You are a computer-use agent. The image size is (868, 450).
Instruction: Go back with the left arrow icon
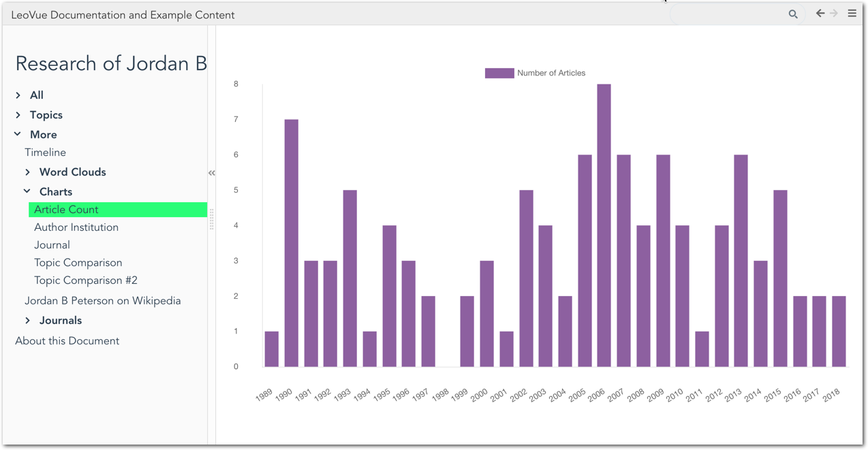tap(820, 13)
